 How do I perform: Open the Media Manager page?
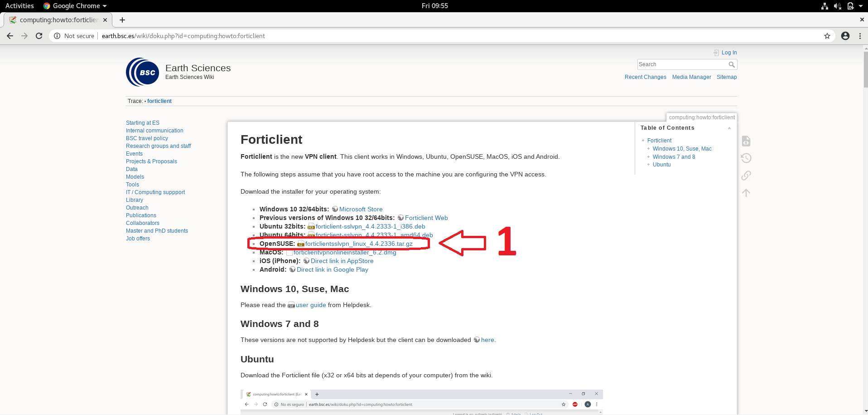click(691, 77)
